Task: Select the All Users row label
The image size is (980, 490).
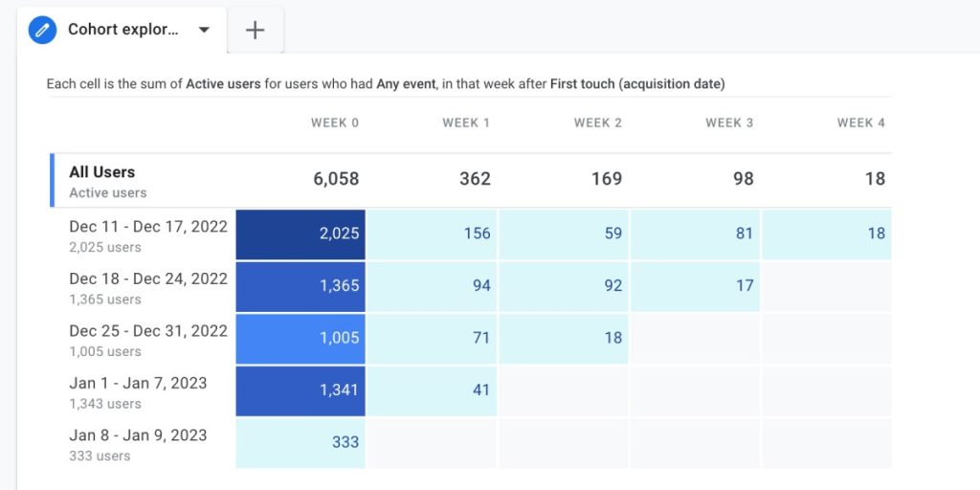Action: 102,172
